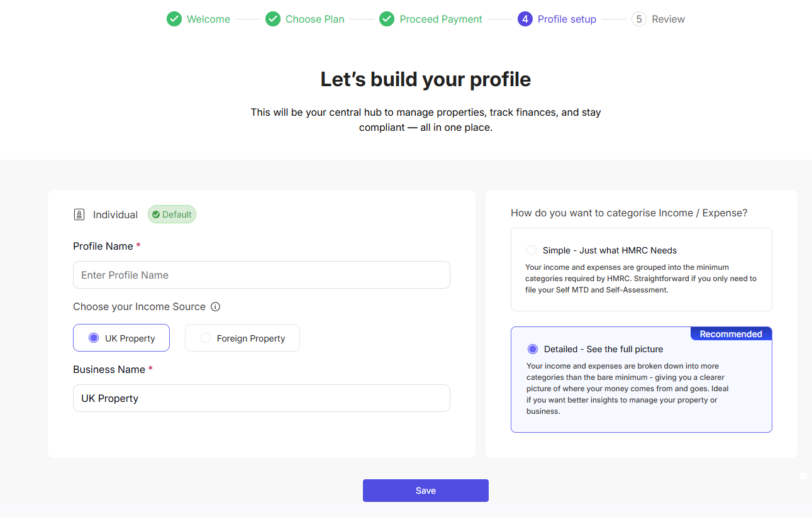The image size is (812, 517).
Task: Click the Welcome step green checkmark icon
Action: click(174, 19)
